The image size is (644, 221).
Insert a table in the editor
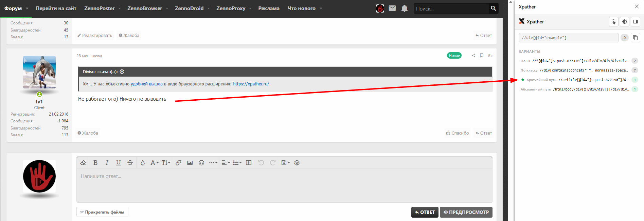pos(249,163)
